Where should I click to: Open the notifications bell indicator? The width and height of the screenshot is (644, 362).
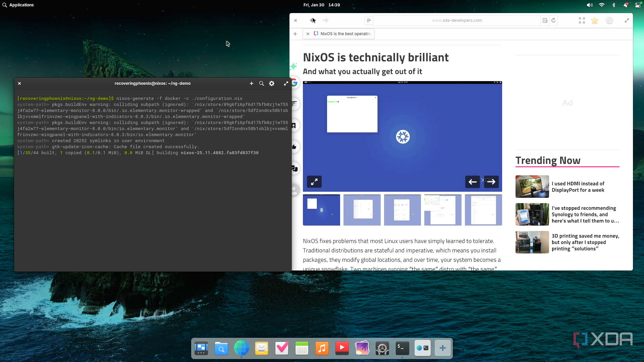626,5
